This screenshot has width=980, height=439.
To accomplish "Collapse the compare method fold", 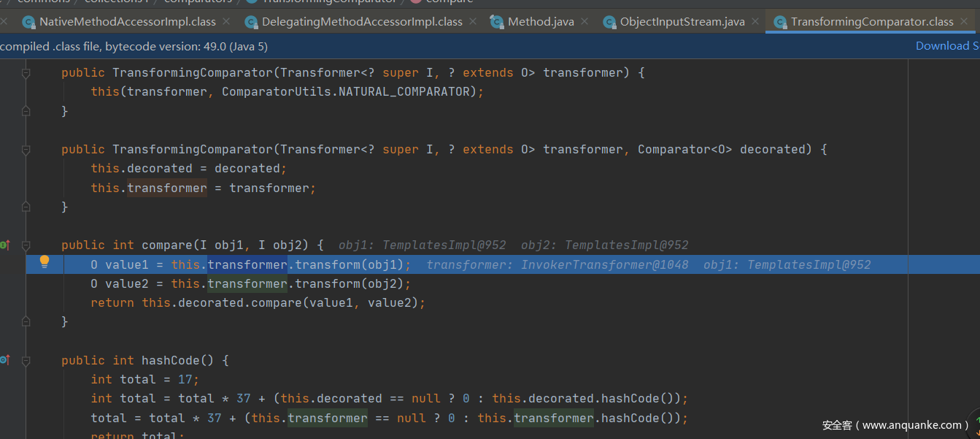I will tap(26, 245).
